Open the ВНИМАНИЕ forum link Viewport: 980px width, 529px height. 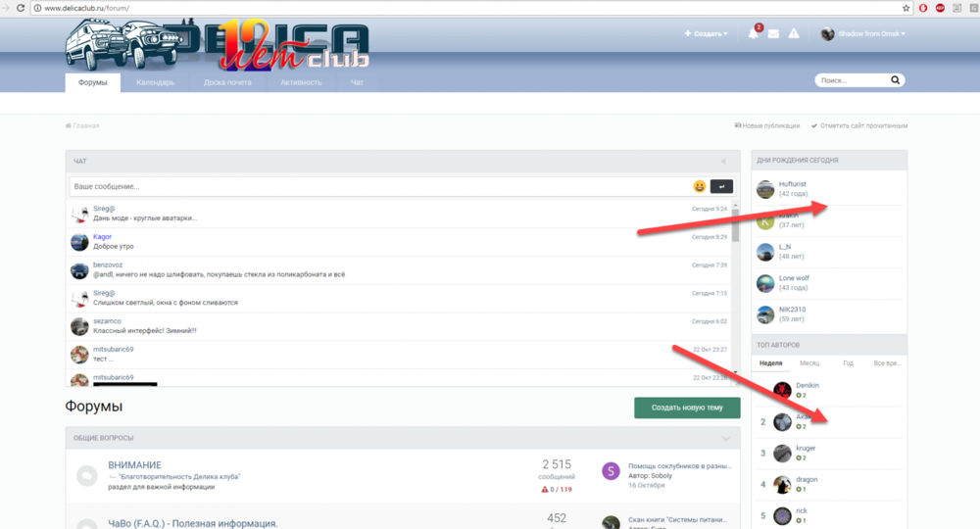click(134, 464)
